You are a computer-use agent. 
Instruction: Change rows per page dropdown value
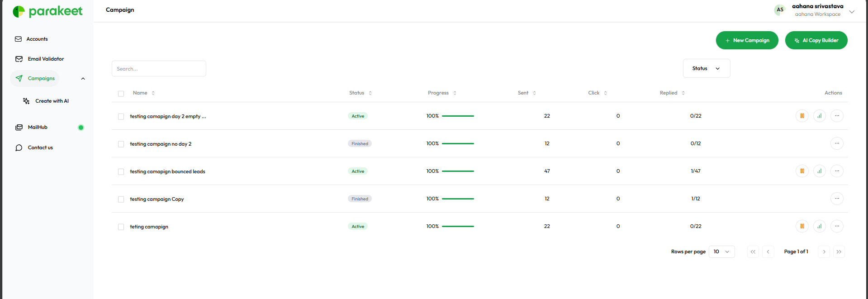(x=721, y=252)
